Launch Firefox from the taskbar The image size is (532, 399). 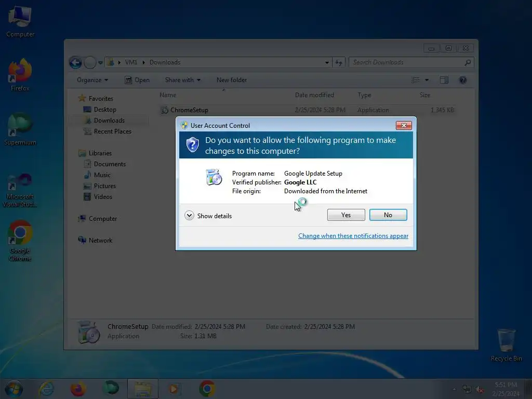pyautogui.click(x=78, y=389)
